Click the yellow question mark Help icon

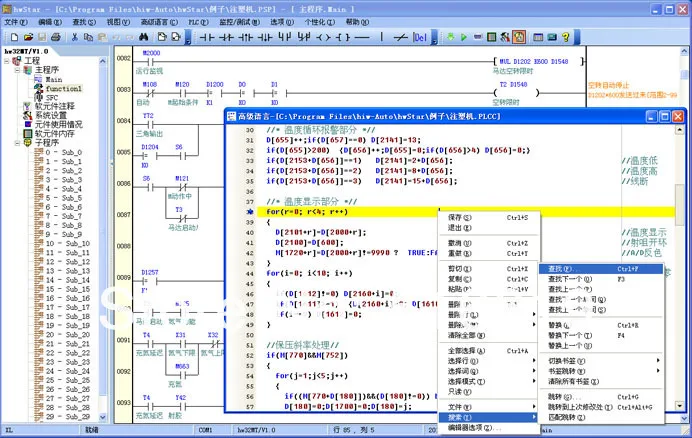[x=566, y=38]
